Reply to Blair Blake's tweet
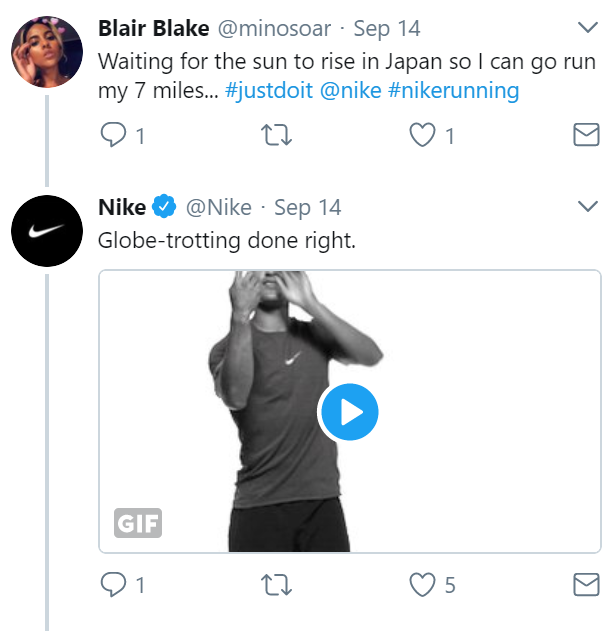This screenshot has width=611, height=631. (x=116, y=136)
